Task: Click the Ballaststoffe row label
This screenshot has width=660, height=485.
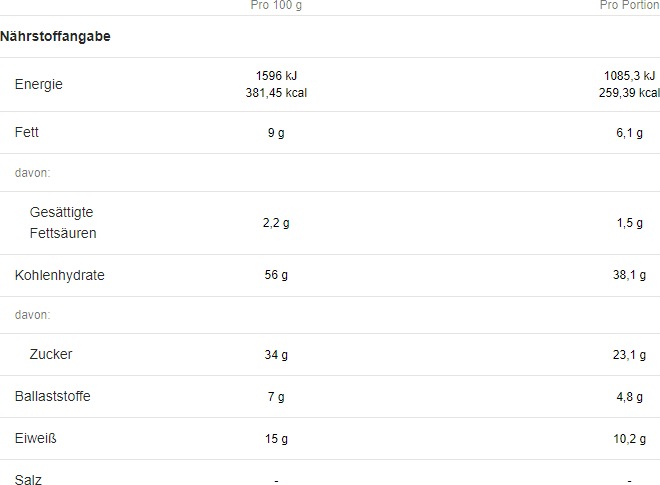Action: (x=53, y=396)
